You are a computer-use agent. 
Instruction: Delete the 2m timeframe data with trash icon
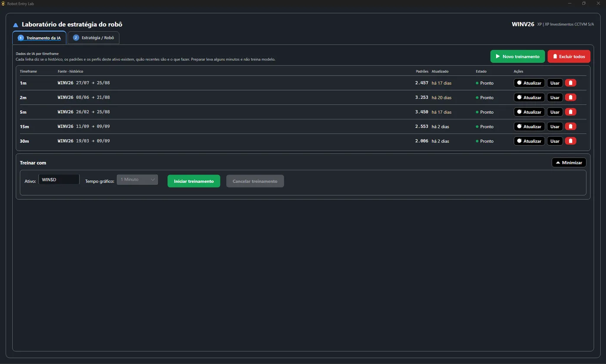pos(571,97)
